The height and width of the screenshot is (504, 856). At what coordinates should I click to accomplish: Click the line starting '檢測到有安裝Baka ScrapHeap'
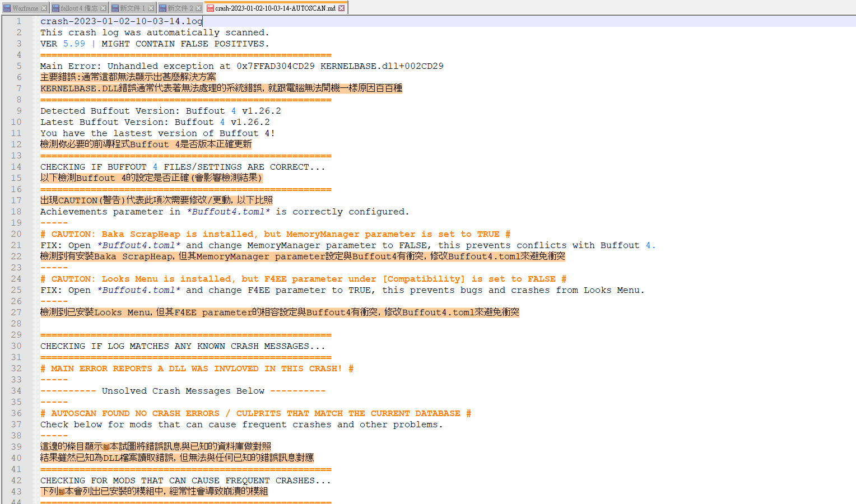tap(303, 256)
